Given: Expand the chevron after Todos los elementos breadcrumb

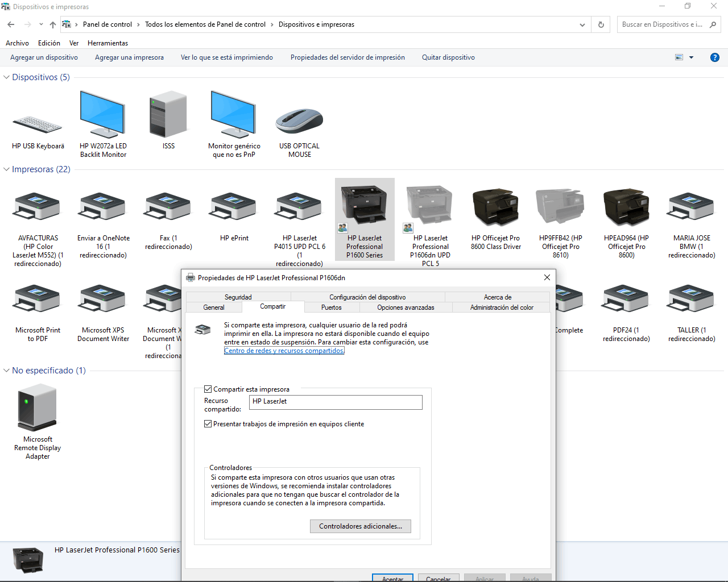Looking at the screenshot, I should pyautogui.click(x=272, y=24).
